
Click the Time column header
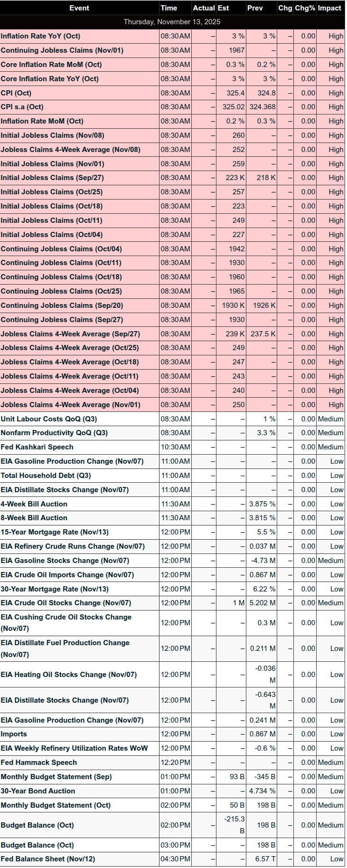click(x=169, y=8)
